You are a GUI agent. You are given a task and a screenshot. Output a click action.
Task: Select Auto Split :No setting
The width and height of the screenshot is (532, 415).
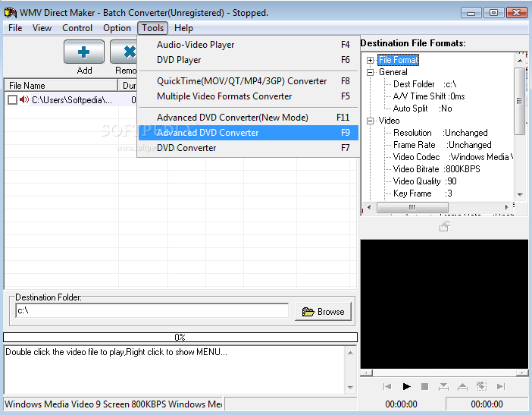click(422, 108)
